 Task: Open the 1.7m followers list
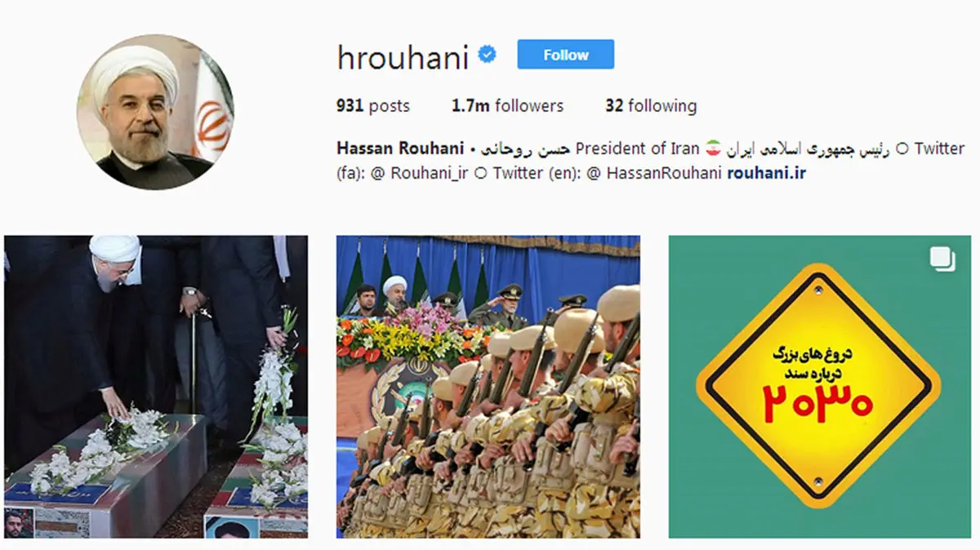507,105
